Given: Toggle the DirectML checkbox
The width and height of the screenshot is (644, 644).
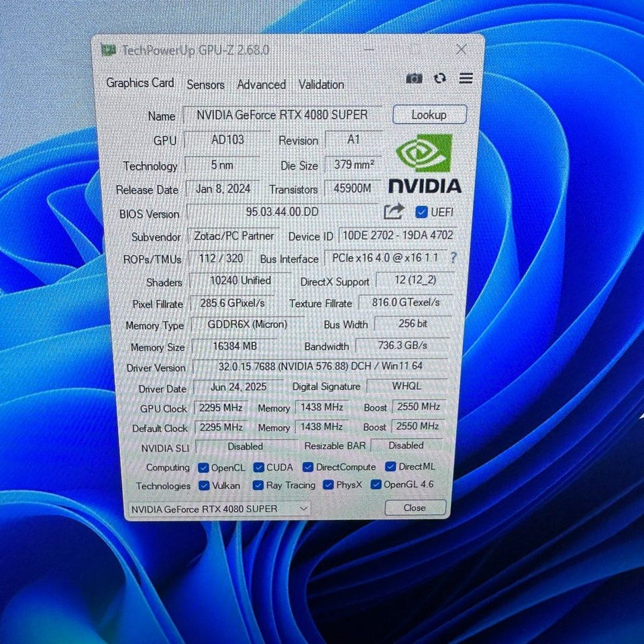Looking at the screenshot, I should [x=390, y=467].
